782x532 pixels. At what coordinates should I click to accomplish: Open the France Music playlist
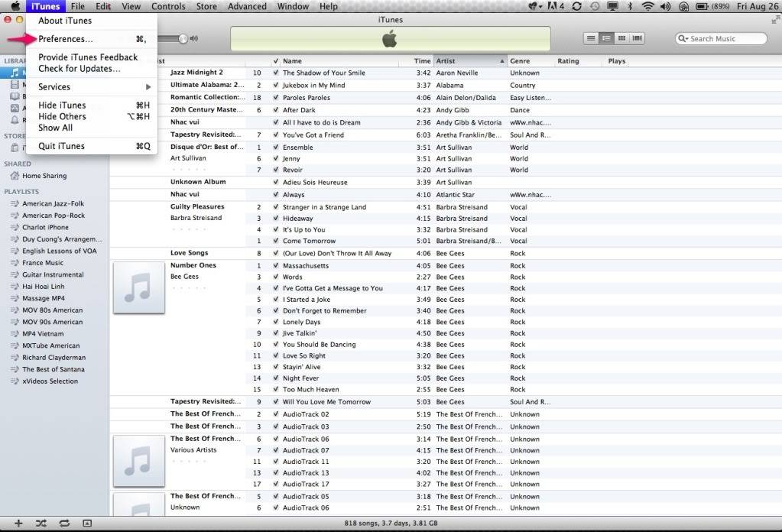coord(43,263)
